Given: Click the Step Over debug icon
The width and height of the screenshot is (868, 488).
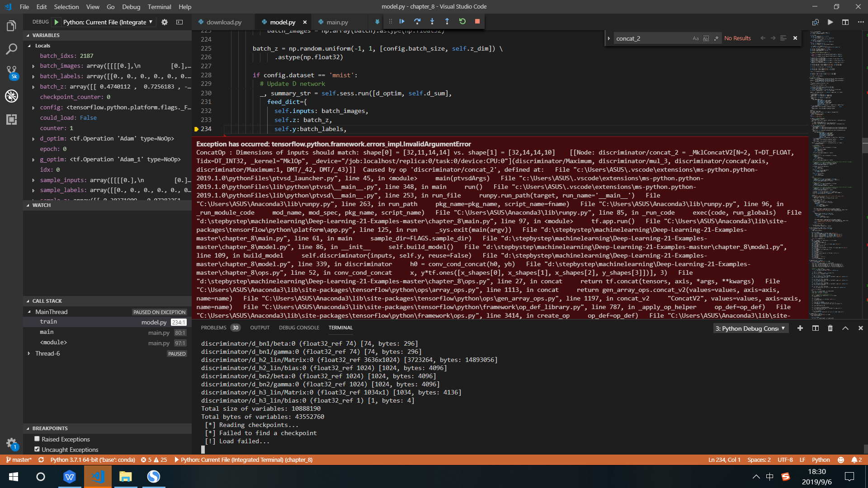Looking at the screenshot, I should 417,21.
